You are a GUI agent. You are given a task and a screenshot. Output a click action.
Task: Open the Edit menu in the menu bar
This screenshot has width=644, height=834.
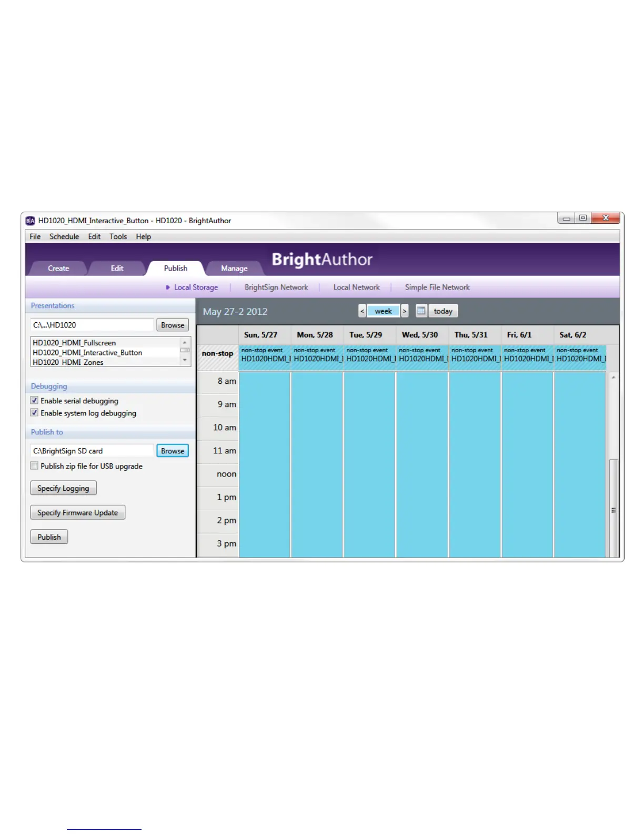[x=94, y=236]
